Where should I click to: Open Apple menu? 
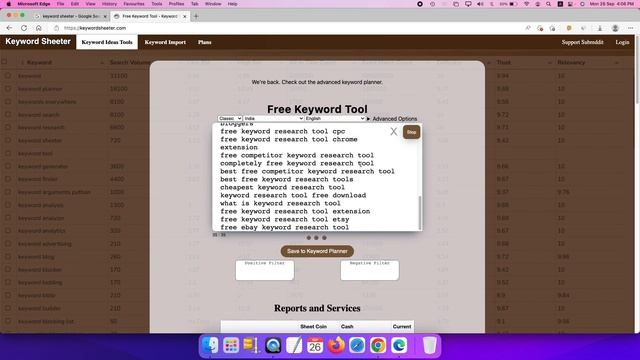[x=8, y=4]
